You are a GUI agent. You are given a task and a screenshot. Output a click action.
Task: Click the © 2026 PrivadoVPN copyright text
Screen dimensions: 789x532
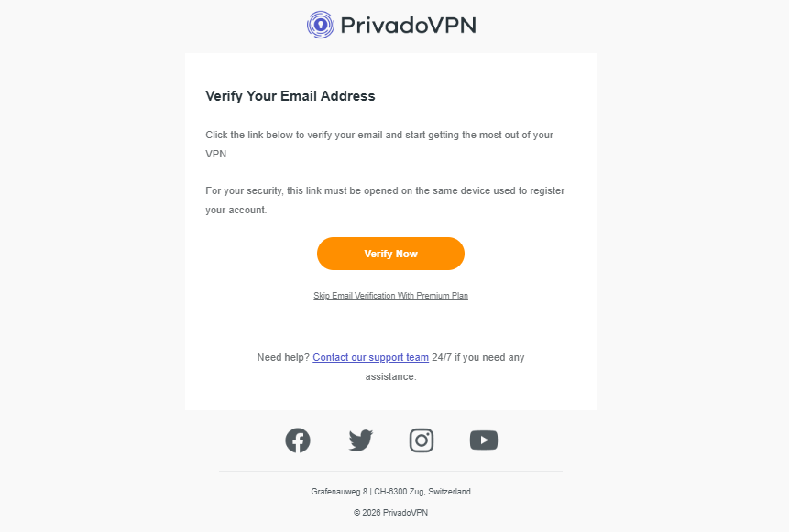(390, 513)
